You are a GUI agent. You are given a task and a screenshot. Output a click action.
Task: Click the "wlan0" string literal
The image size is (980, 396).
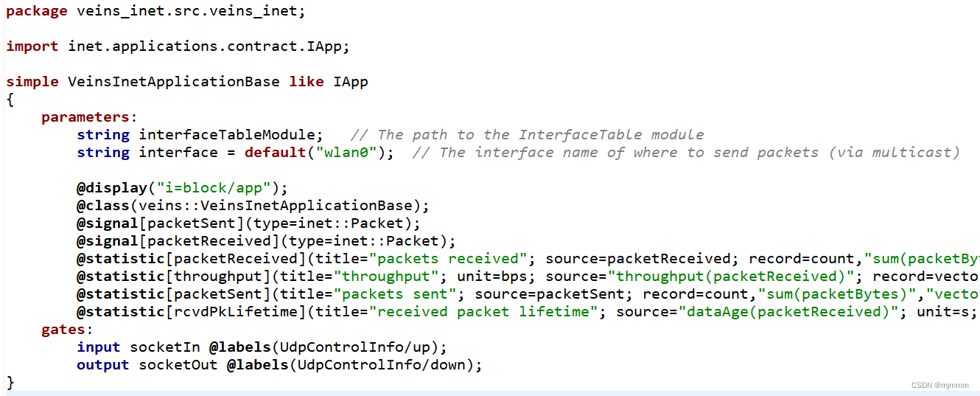tap(346, 153)
